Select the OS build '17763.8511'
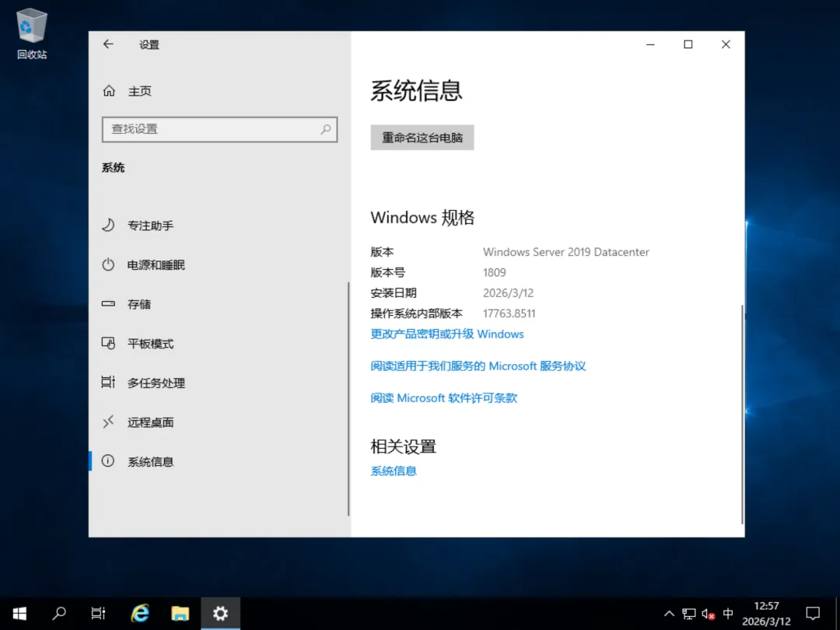The width and height of the screenshot is (840, 630). tap(509, 313)
